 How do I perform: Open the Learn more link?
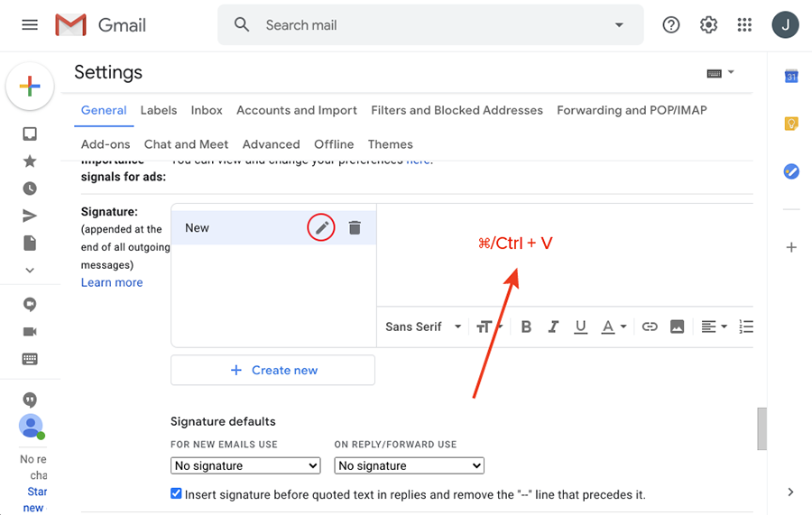pos(112,282)
